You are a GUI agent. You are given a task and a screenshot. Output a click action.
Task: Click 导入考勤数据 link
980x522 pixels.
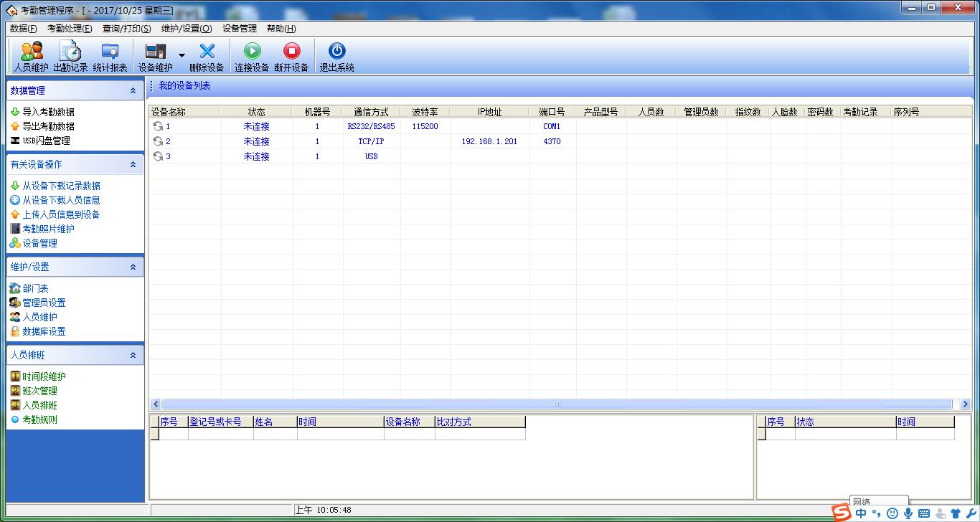48,112
